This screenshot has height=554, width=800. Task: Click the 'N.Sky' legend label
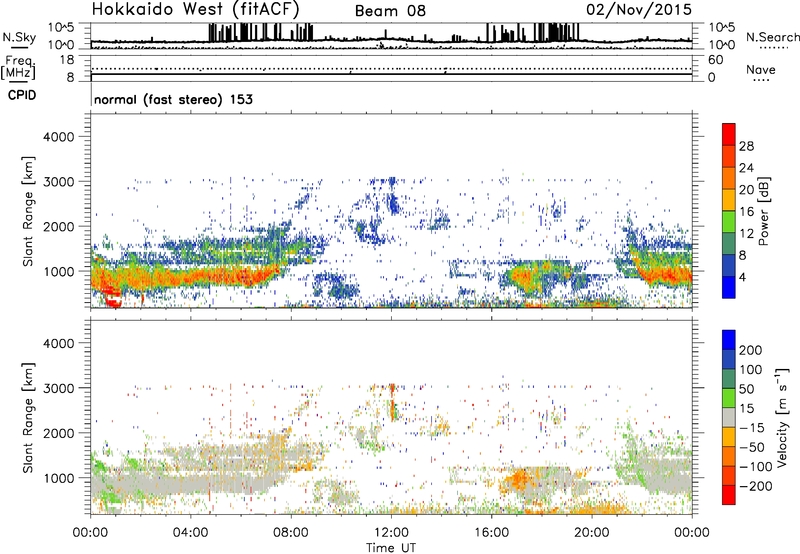[19, 37]
